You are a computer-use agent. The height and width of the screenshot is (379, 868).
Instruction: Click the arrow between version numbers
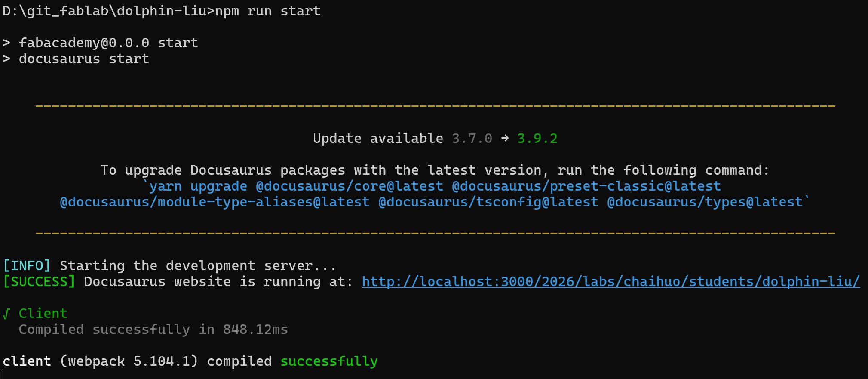[x=505, y=138]
